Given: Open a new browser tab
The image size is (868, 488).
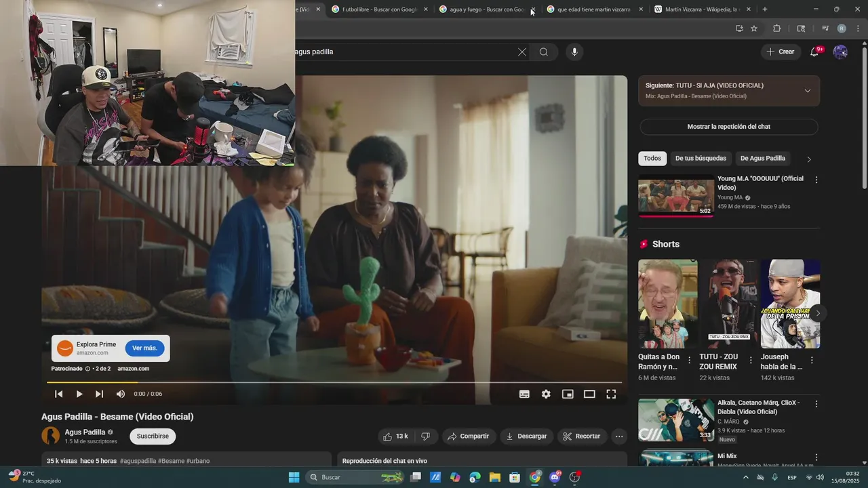Looking at the screenshot, I should [x=765, y=9].
